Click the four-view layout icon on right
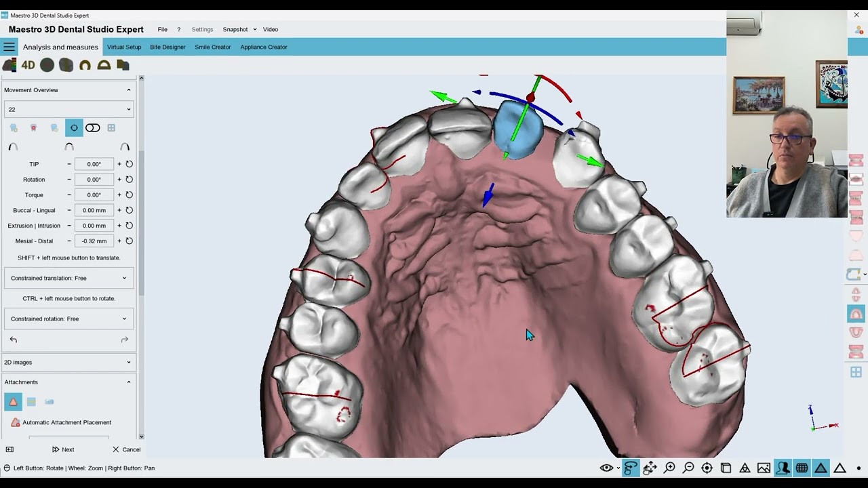This screenshot has height=488, width=868. pos(856,372)
